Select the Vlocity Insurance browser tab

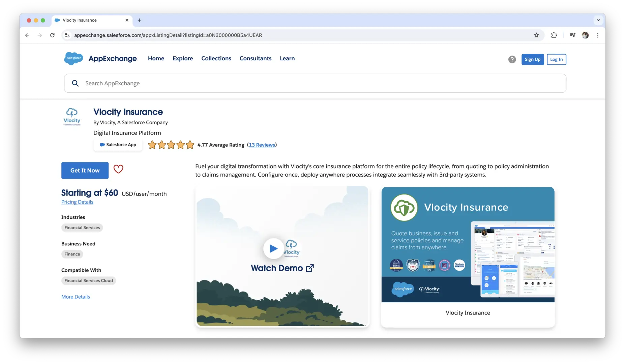[92, 20]
